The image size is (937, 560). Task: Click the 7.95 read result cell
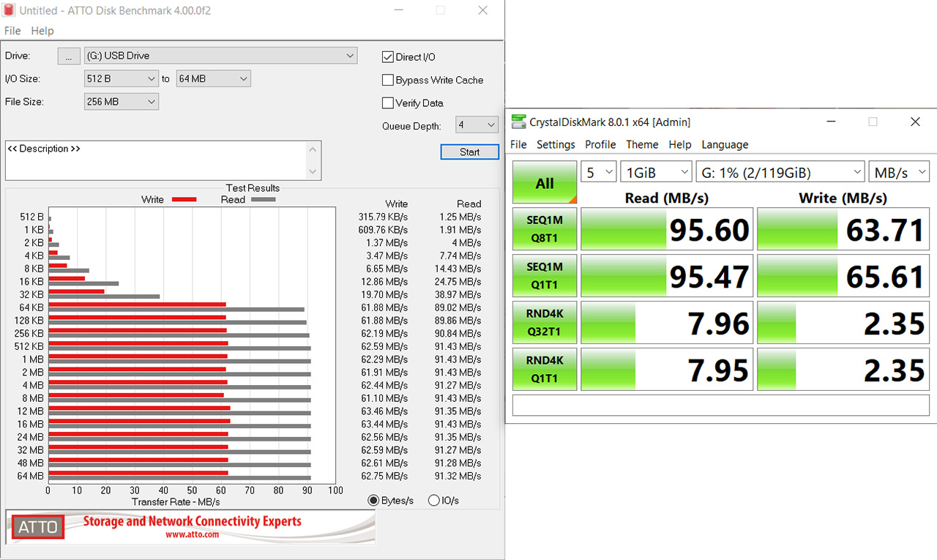667,370
